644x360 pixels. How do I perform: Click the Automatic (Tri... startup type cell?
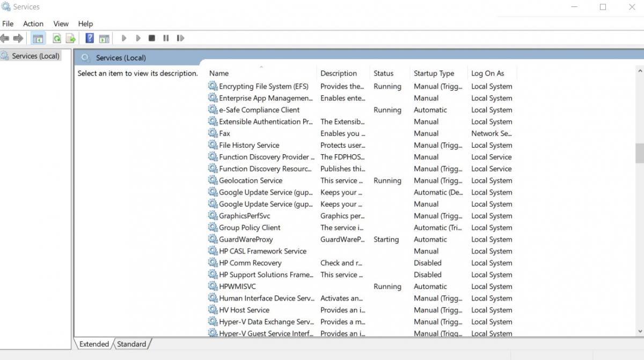(438, 228)
